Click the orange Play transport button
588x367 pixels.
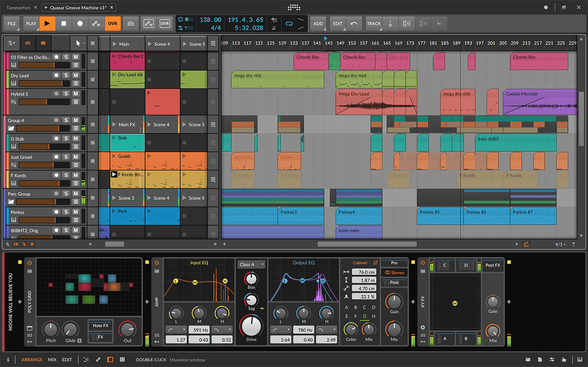coord(47,24)
